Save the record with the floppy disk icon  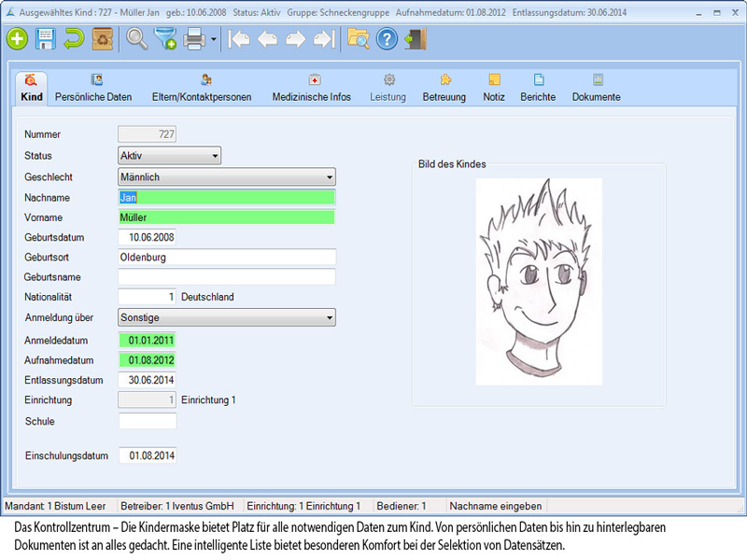coord(46,39)
